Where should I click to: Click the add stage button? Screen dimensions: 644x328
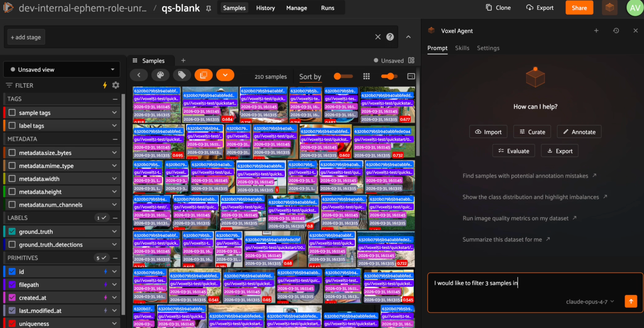click(x=26, y=37)
